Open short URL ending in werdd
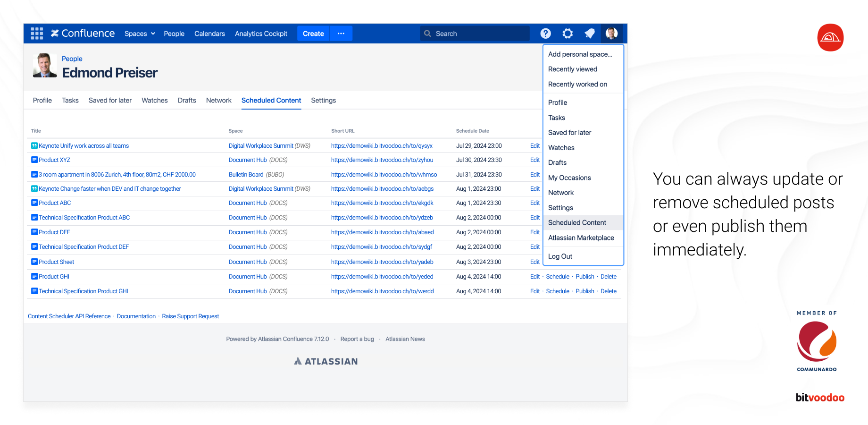The image size is (868, 425). pos(383,291)
